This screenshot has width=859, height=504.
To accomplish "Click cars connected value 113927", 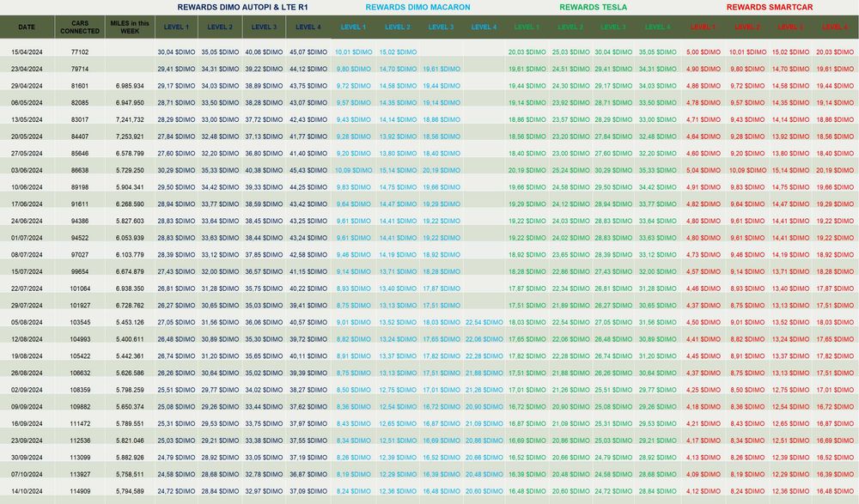I will pos(80,475).
